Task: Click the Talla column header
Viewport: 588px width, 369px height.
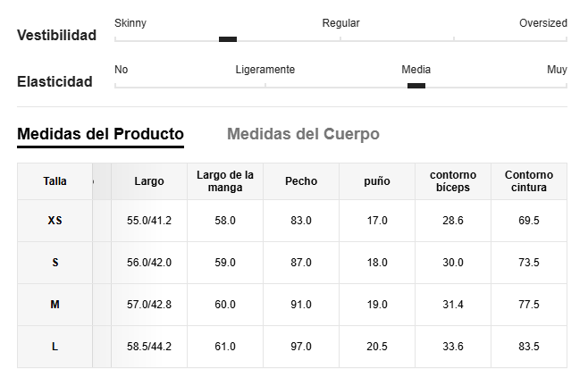Action: (x=55, y=181)
